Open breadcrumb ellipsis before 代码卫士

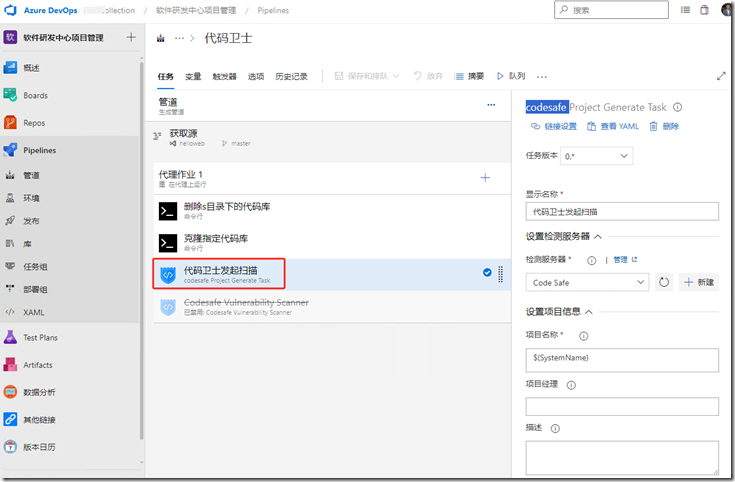(x=179, y=38)
